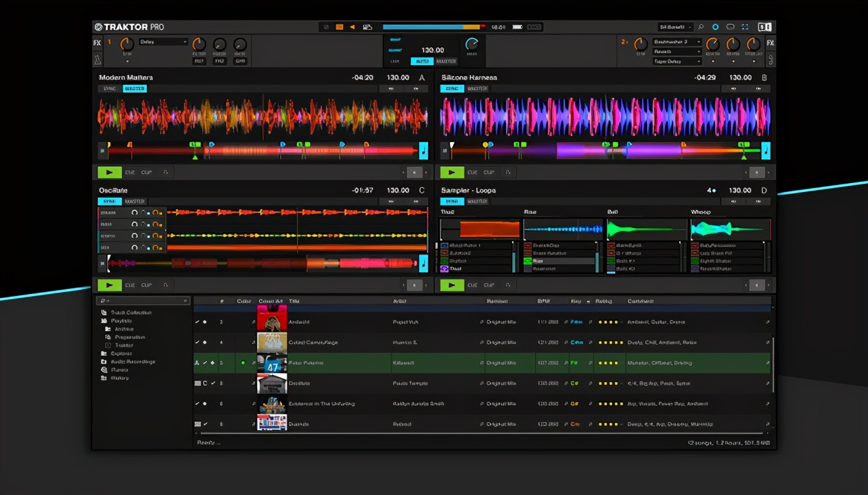Click the layout view icon at top-right corner

[764, 27]
